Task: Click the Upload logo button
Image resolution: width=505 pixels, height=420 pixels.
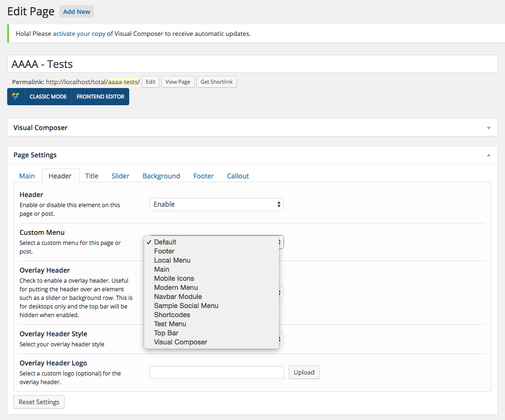Action: tap(304, 372)
